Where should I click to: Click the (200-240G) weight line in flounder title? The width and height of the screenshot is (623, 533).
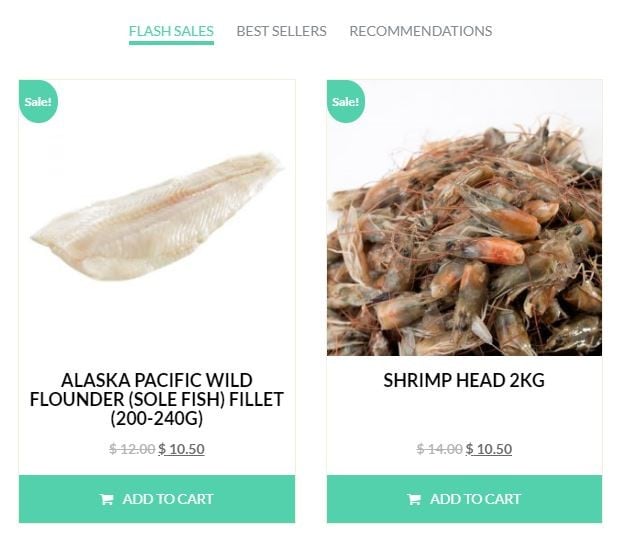point(157,418)
